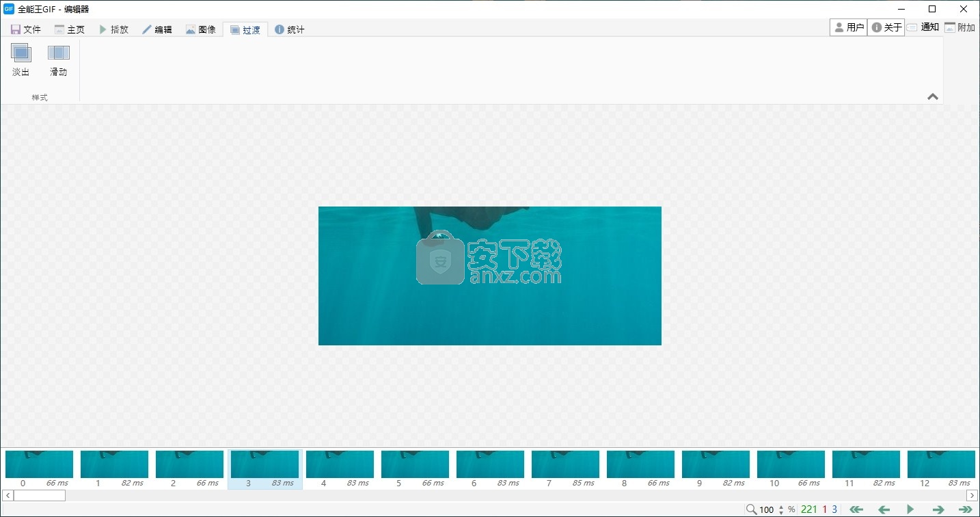
Task: Click the preview image on the canvas
Action: point(490,276)
